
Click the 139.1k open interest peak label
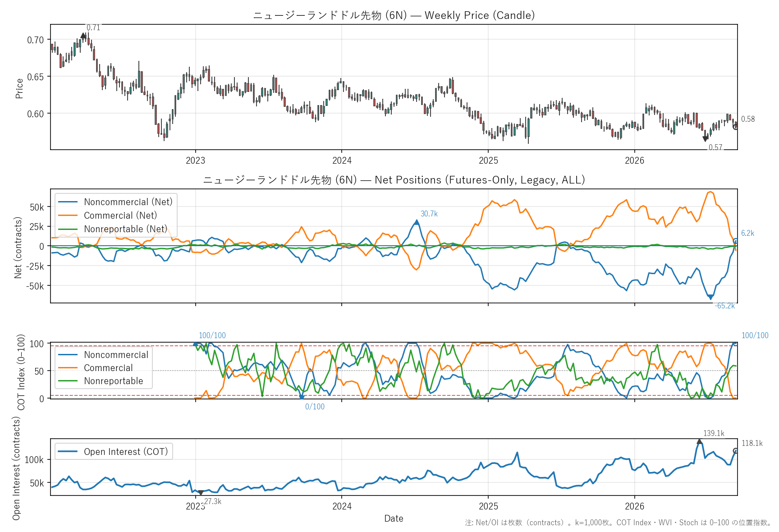(714, 433)
